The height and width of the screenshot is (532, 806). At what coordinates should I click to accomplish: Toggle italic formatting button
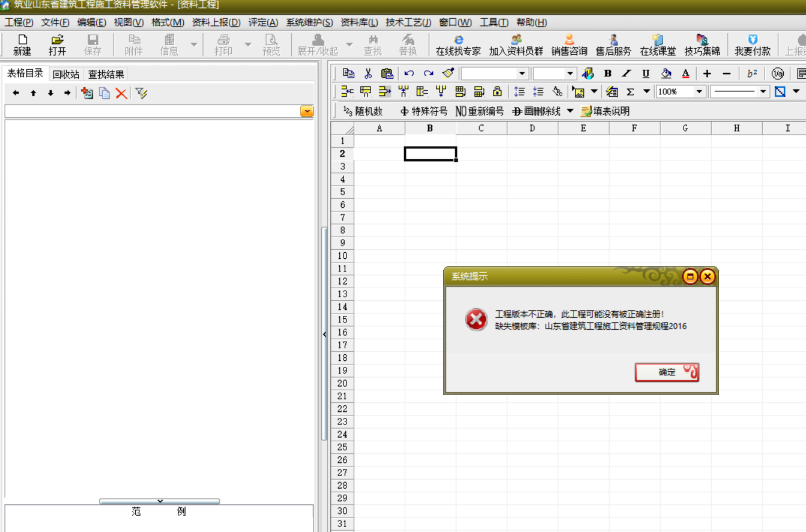[626, 74]
